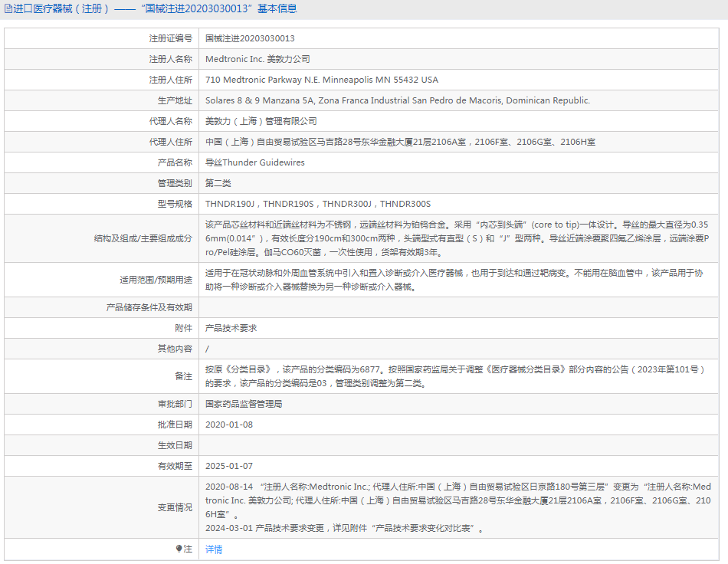The height and width of the screenshot is (564, 728).
Task: Click the 注册人住所 label
Action: [170, 80]
